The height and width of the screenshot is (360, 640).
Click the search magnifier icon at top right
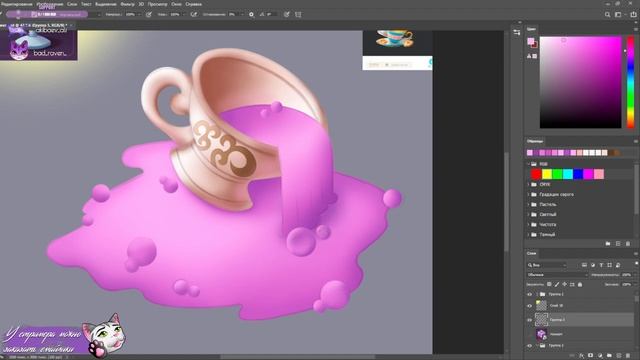(x=607, y=14)
